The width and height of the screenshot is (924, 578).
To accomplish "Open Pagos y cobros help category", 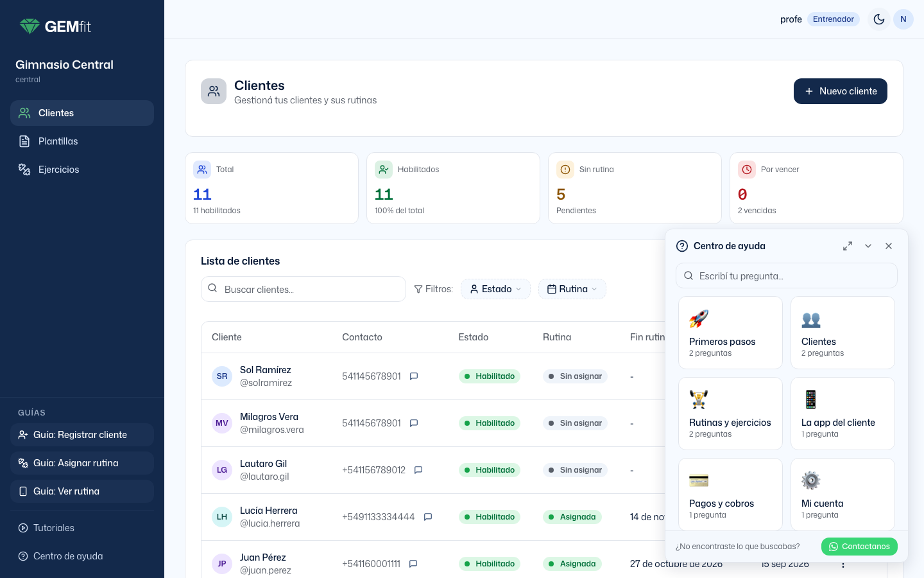I will tap(730, 495).
